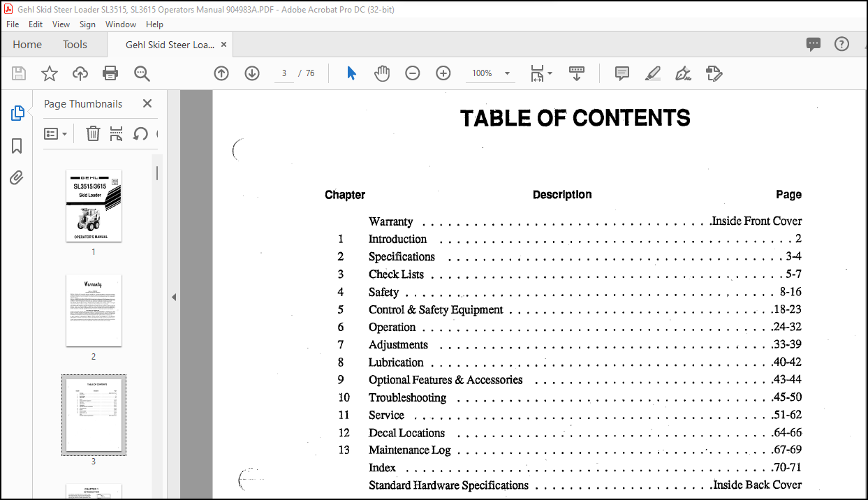Screen dimensions: 868x500
Task: Open the File menu
Action: (13, 24)
